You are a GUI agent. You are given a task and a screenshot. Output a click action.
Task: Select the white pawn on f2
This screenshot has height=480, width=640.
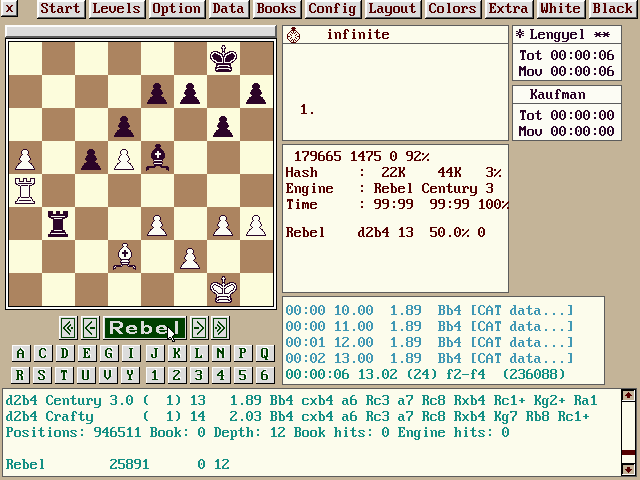tap(191, 257)
